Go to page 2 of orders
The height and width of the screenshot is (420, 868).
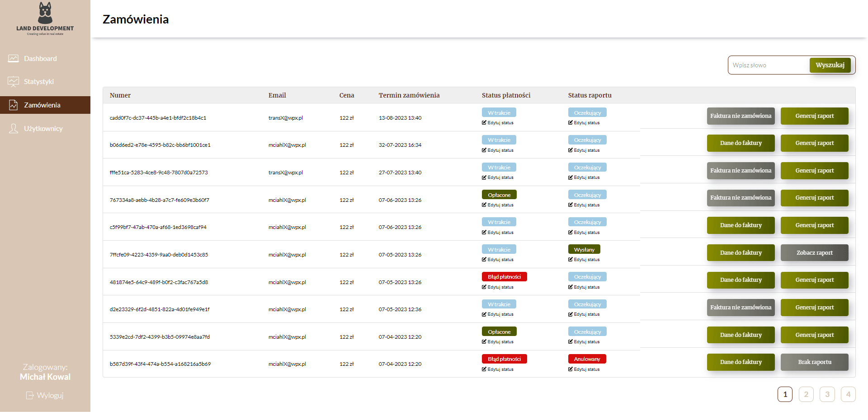pos(806,394)
